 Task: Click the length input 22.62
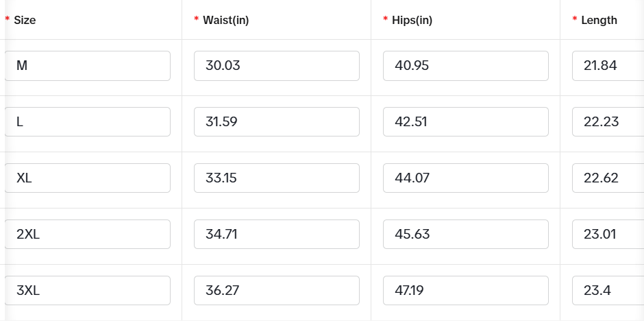(x=608, y=178)
